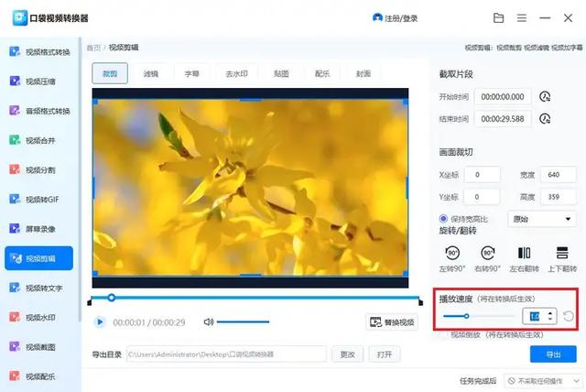This screenshot has width=586, height=392.
Task: Play the video preview
Action: click(100, 322)
